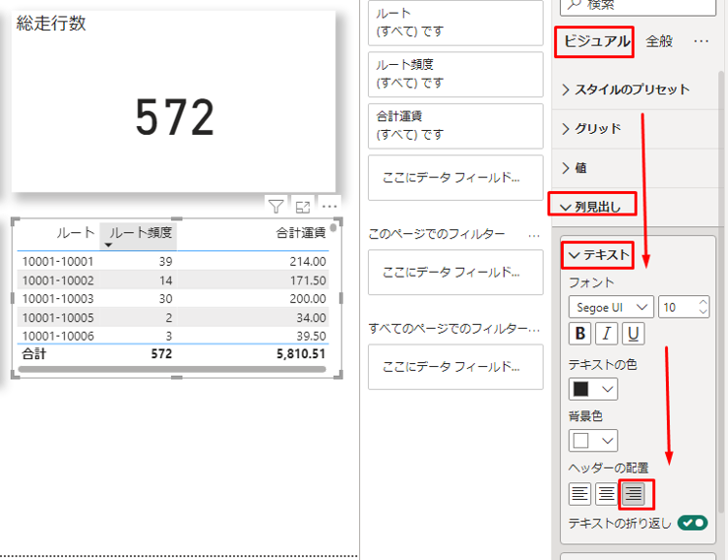Set header alignment to right

[x=635, y=493]
